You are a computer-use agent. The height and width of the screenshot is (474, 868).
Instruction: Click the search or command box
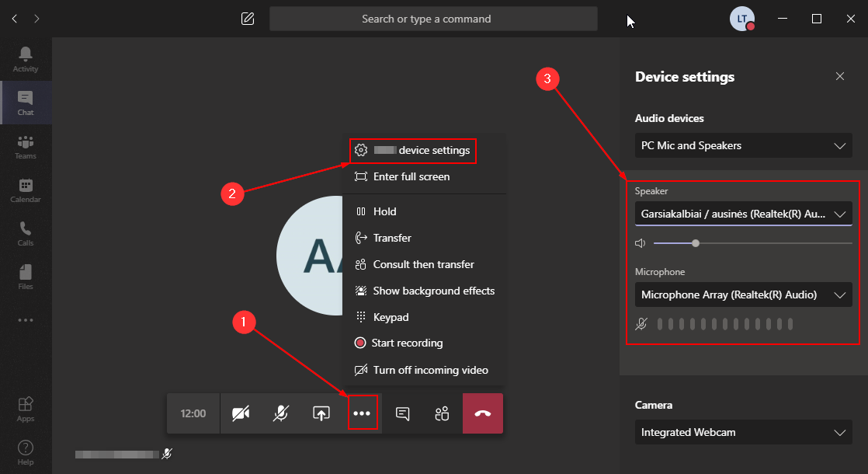coord(433,19)
